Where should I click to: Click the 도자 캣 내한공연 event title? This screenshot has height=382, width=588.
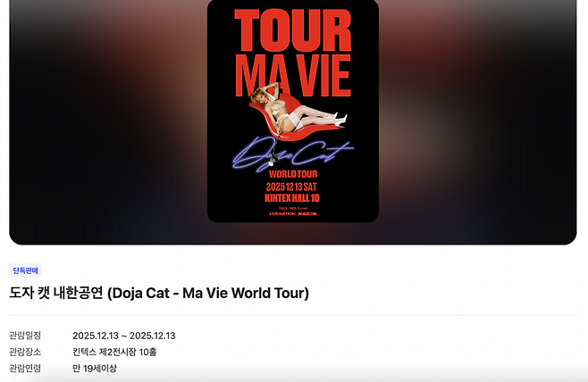click(159, 293)
